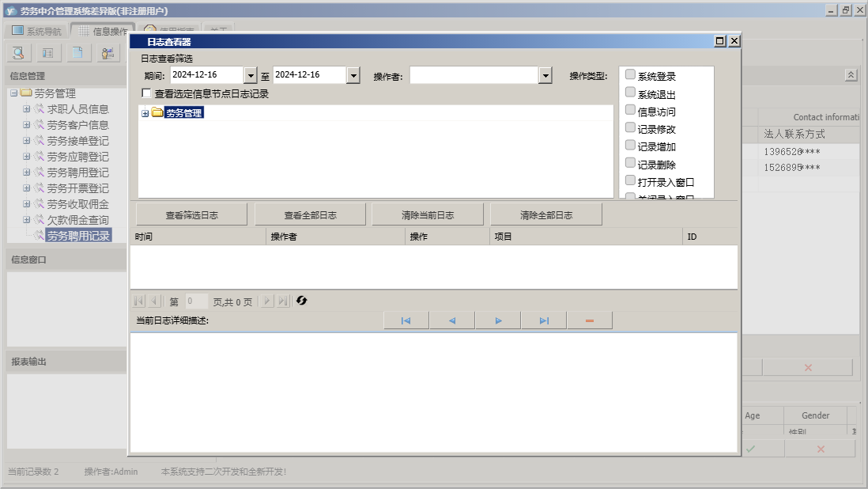
Task: Go to previous log page
Action: (x=154, y=301)
